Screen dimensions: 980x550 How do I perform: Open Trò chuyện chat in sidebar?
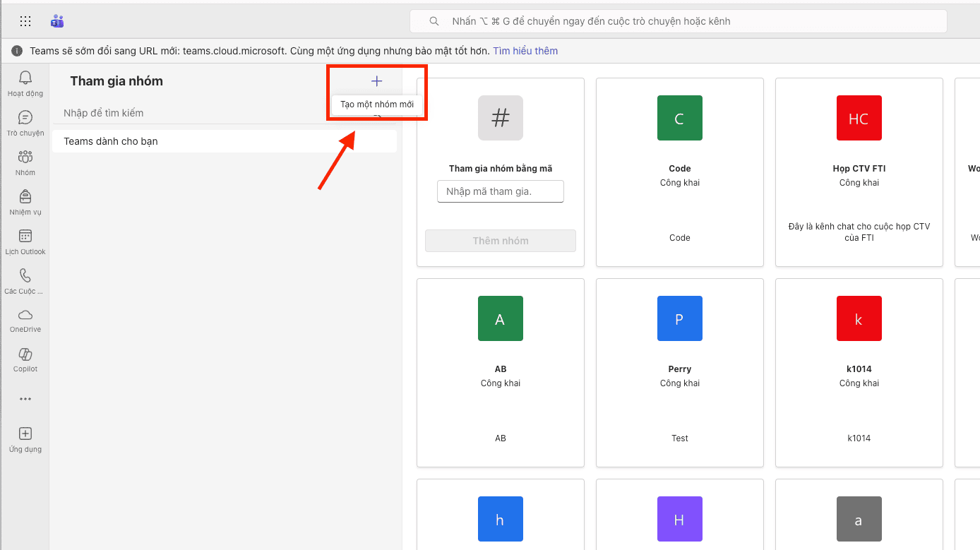[x=25, y=117]
